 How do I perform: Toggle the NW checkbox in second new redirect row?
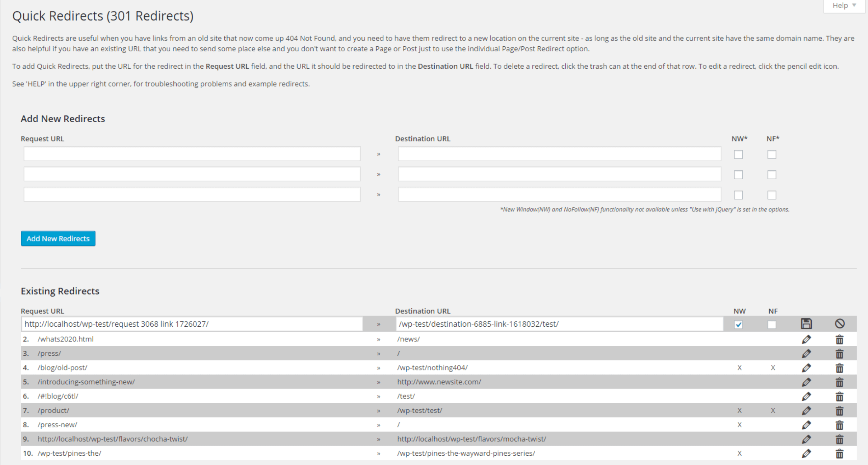(x=738, y=175)
